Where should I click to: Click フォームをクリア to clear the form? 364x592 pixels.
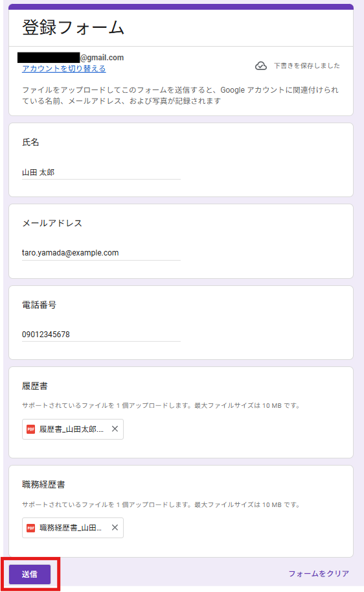[x=319, y=573]
